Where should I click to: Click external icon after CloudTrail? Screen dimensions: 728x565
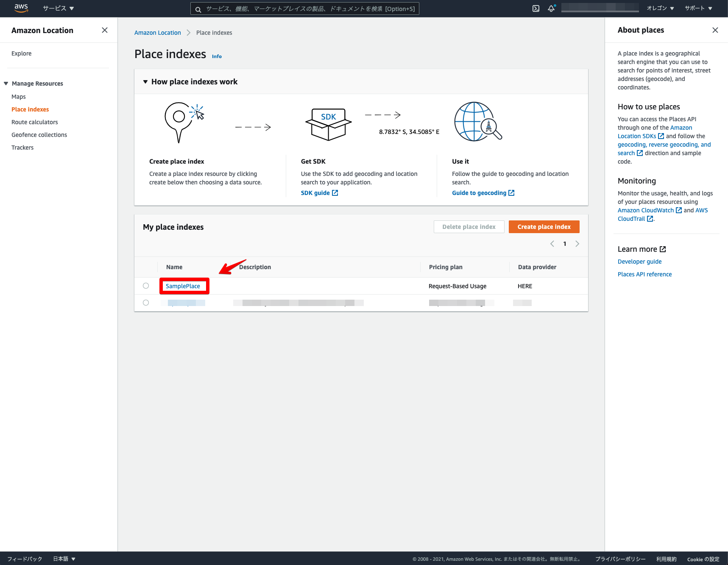(x=650, y=219)
